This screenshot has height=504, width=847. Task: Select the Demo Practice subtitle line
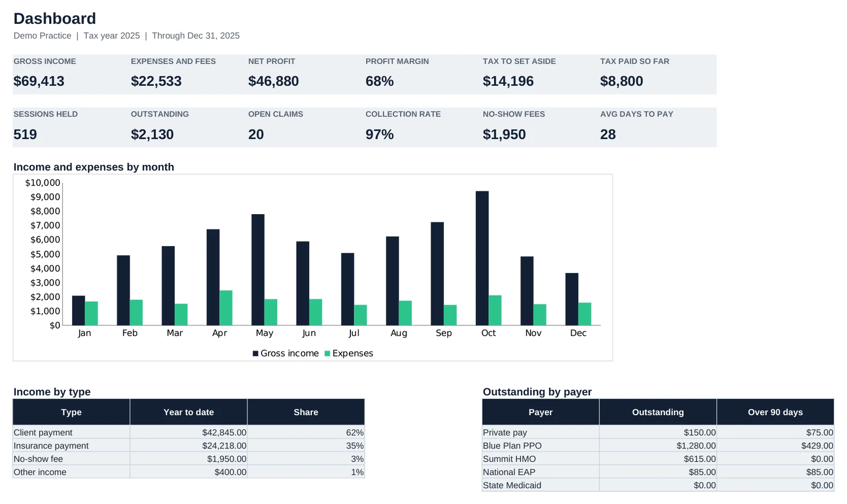(x=127, y=35)
